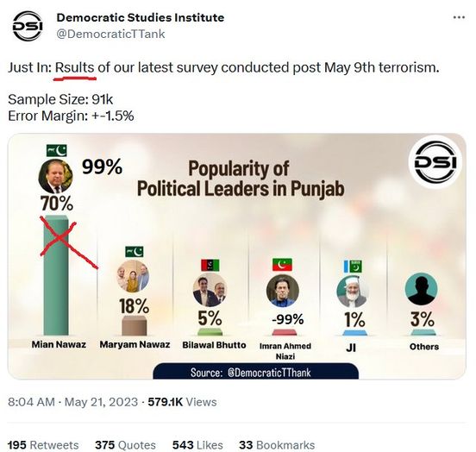View the 195 Retweets list
Image resolution: width=476 pixels, height=452 pixels.
[43, 445]
